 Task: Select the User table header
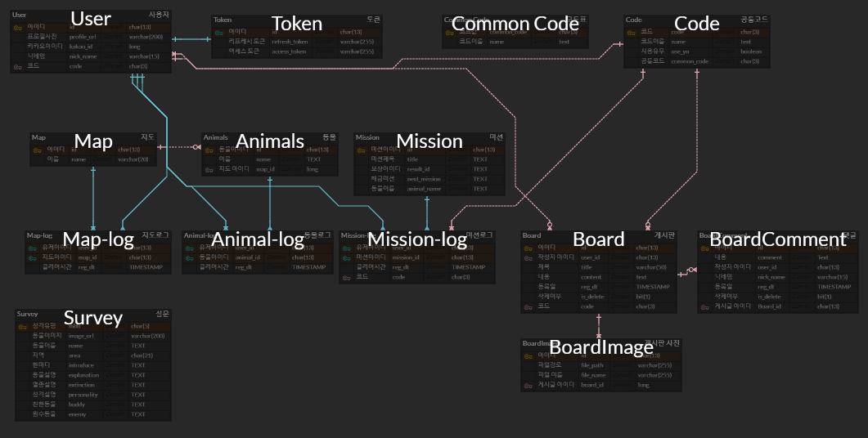point(91,15)
